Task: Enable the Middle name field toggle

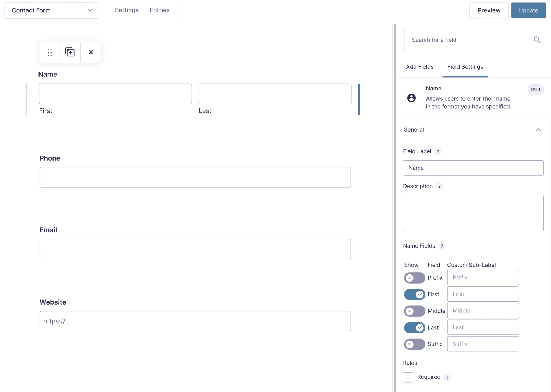Action: point(414,311)
